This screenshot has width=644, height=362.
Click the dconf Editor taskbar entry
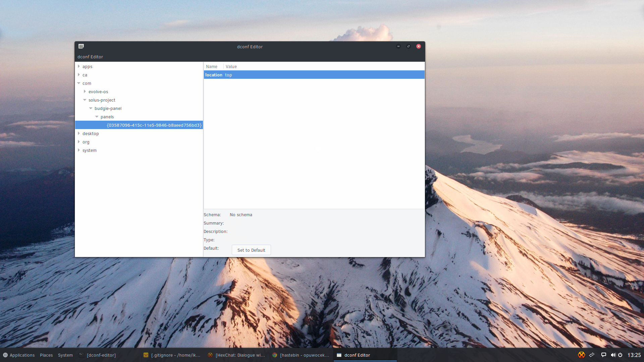(x=365, y=355)
